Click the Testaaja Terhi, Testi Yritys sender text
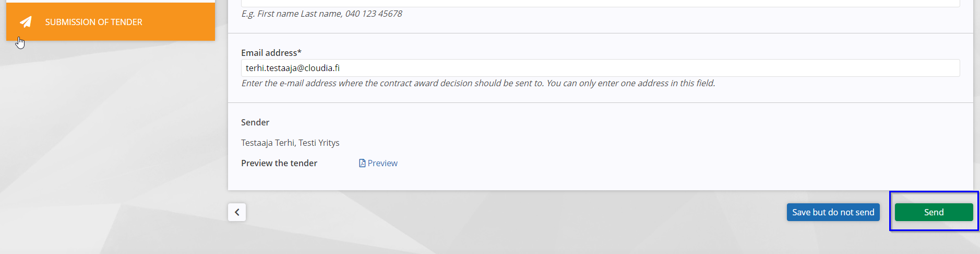980x254 pixels. coord(290,143)
